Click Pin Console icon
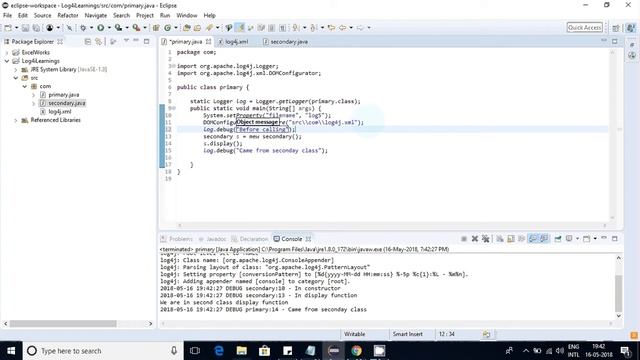 [558, 239]
